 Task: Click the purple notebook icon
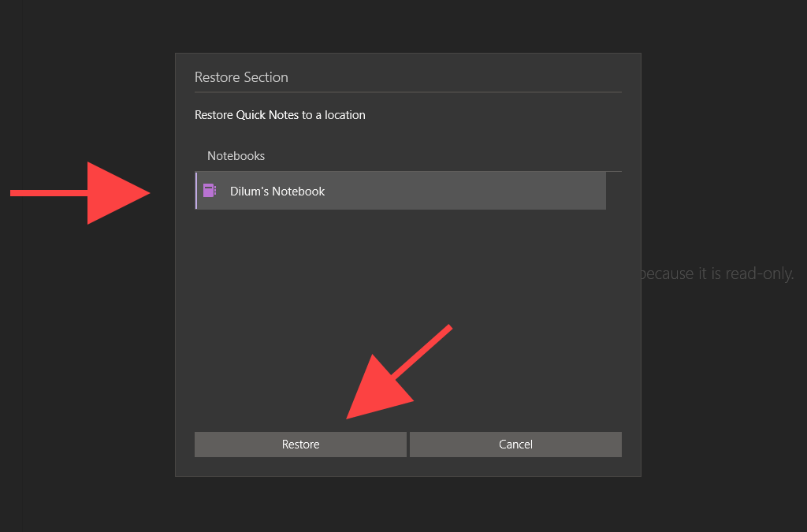click(x=210, y=191)
